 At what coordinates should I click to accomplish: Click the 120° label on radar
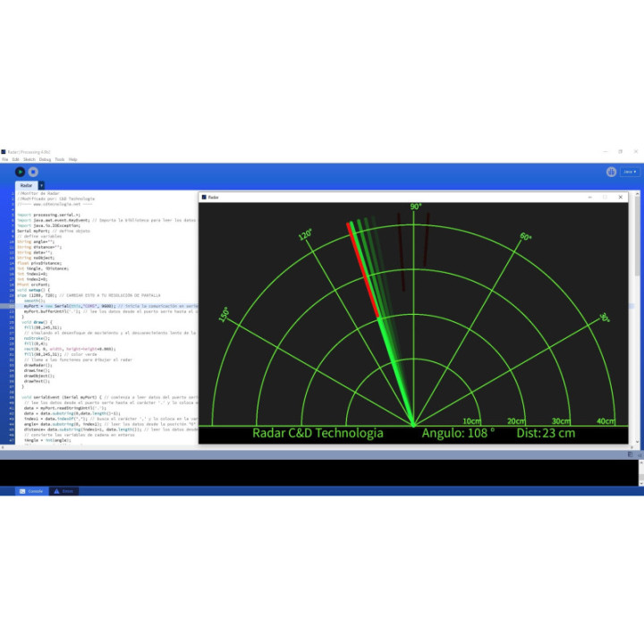pyautogui.click(x=305, y=235)
